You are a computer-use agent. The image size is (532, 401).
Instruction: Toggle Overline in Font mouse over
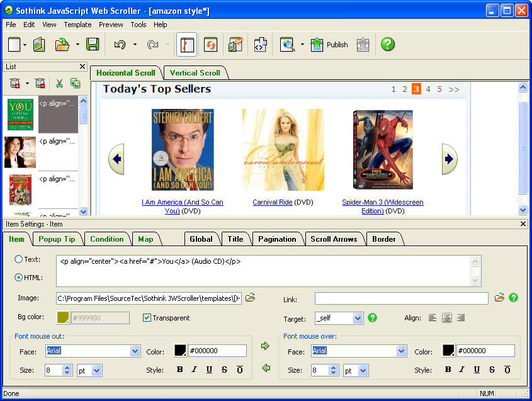(507, 370)
